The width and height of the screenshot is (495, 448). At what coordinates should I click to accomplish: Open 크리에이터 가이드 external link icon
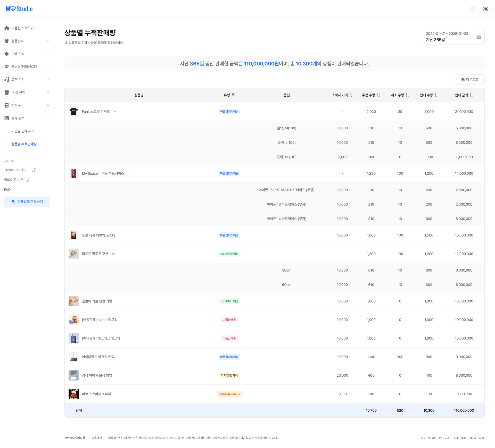(34, 170)
